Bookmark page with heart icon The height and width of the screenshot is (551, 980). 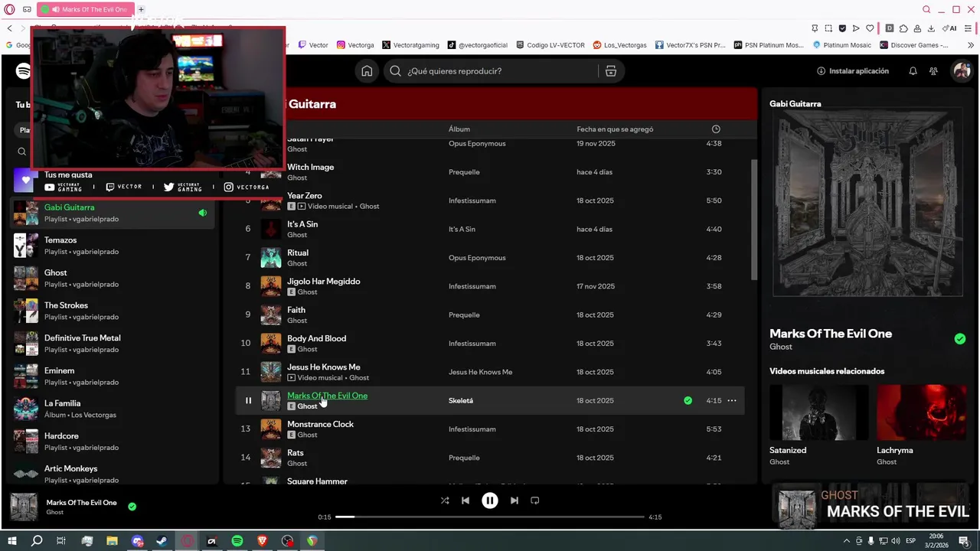[870, 28]
